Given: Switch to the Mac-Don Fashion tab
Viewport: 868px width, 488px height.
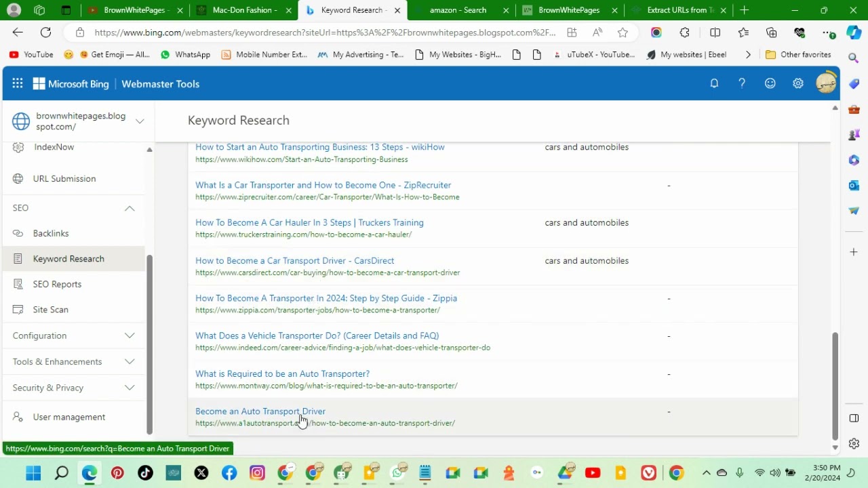Looking at the screenshot, I should point(243,10).
